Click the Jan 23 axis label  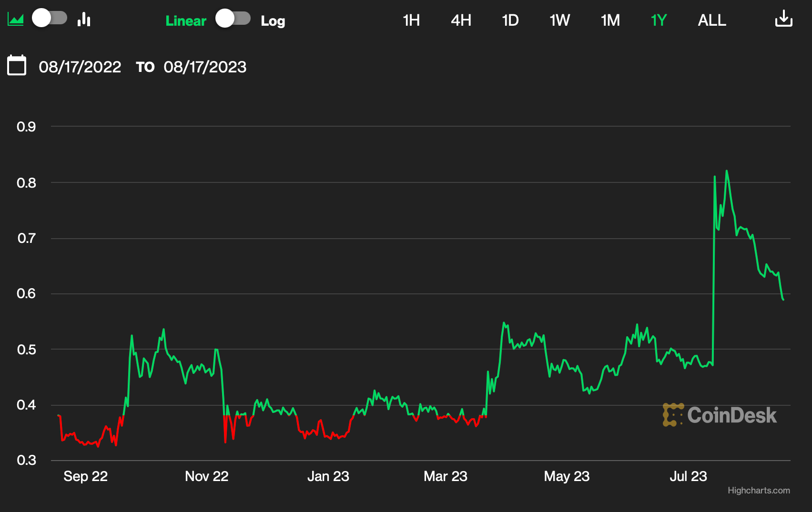point(328,476)
